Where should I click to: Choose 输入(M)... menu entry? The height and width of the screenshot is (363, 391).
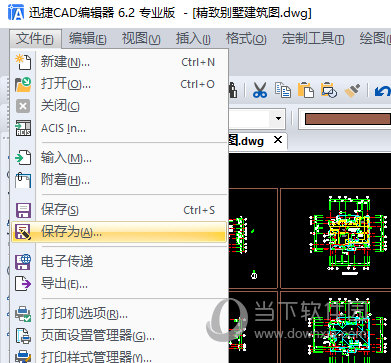(x=119, y=158)
